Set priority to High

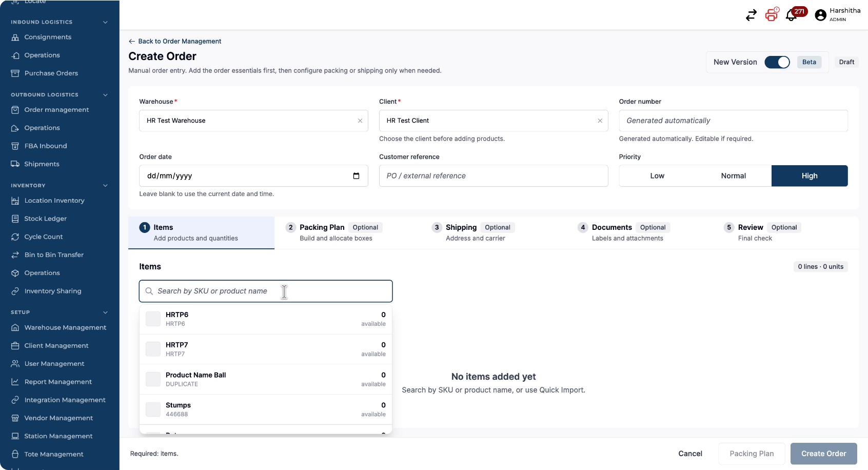point(810,176)
